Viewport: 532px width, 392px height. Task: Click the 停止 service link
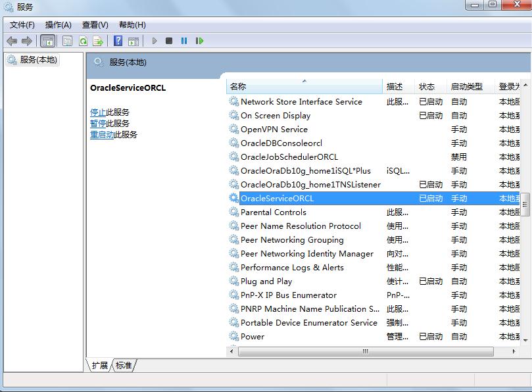98,112
